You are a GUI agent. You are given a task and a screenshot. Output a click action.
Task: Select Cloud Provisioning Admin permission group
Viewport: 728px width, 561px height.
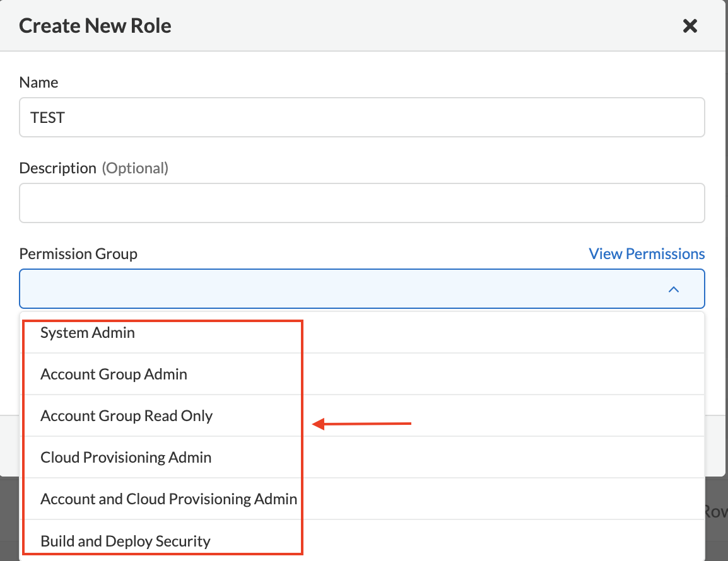(x=126, y=458)
